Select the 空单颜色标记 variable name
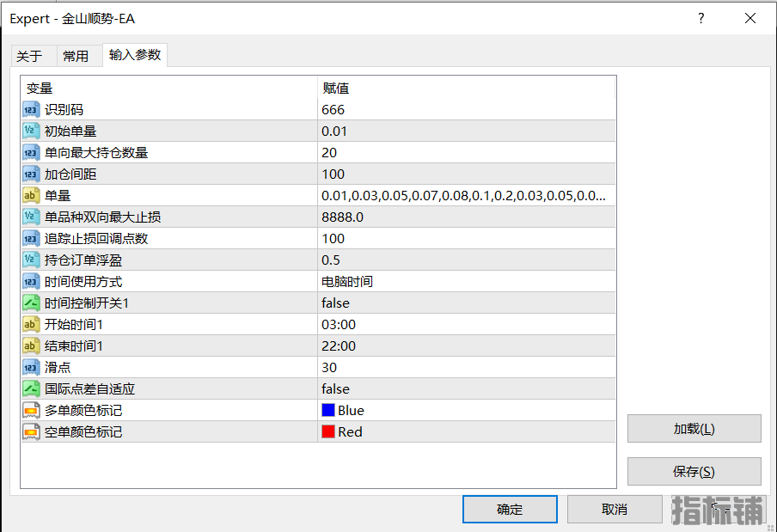 point(83,431)
